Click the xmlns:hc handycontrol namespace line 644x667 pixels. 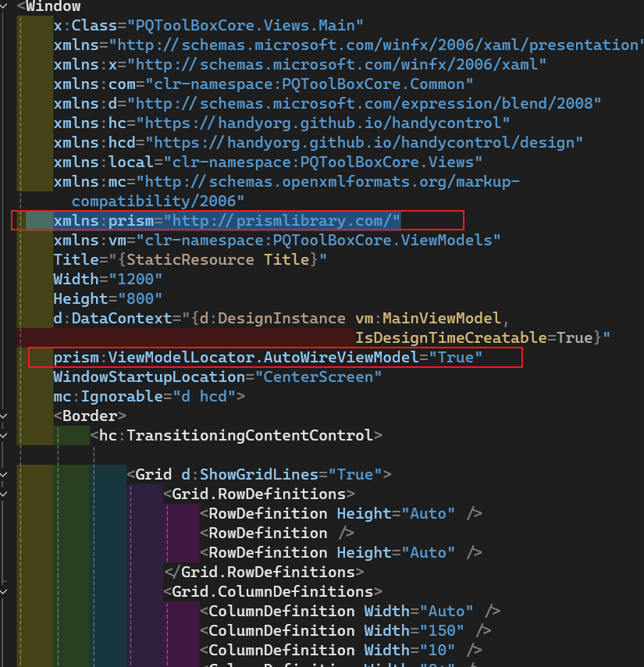[281, 123]
